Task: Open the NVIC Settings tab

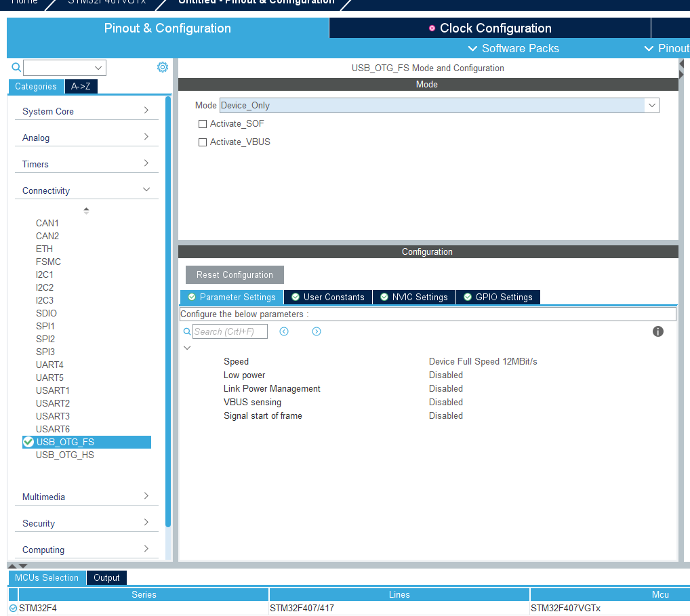Action: pyautogui.click(x=414, y=297)
